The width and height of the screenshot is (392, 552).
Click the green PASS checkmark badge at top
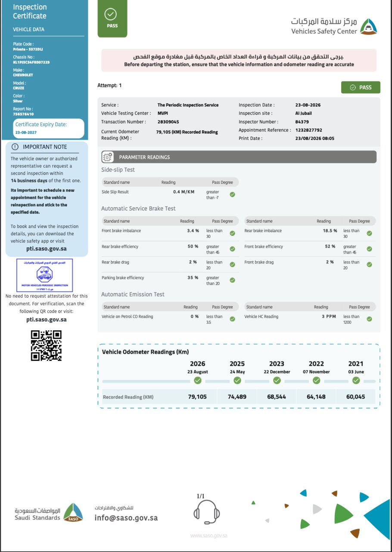[112, 19]
